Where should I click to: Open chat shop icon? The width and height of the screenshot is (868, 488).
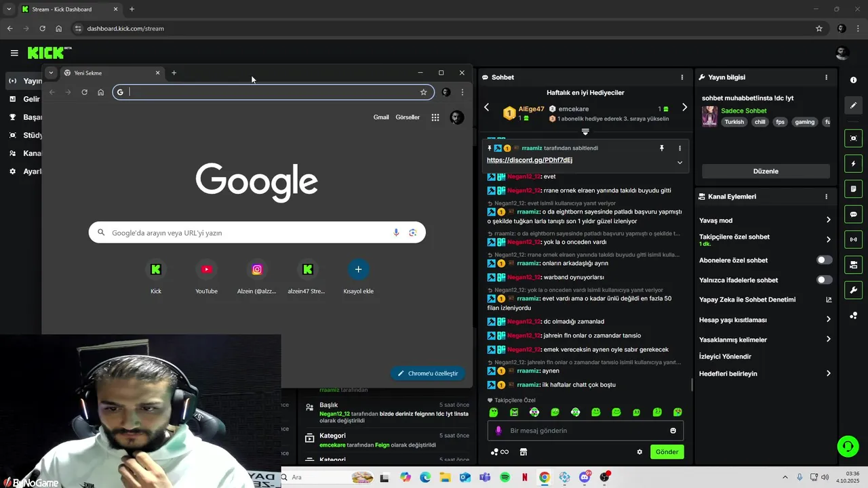[x=524, y=452]
